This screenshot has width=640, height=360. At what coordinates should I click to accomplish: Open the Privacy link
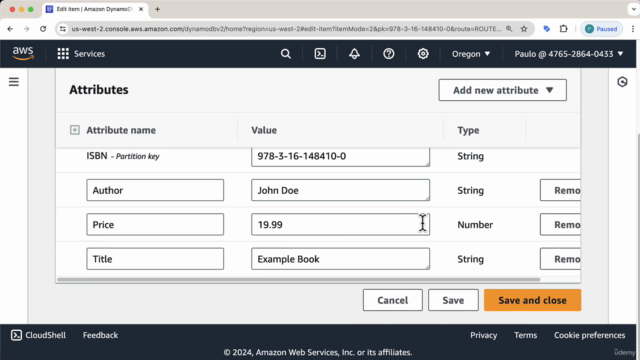(x=483, y=335)
